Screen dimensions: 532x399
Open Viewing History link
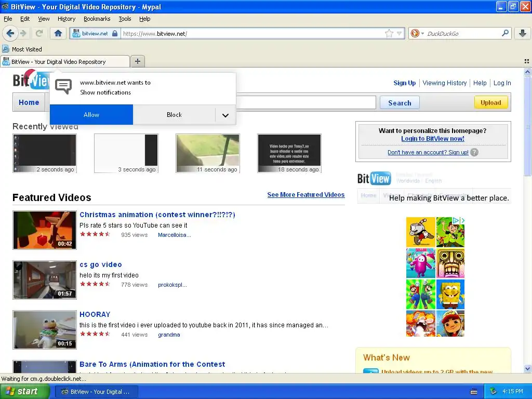point(445,83)
